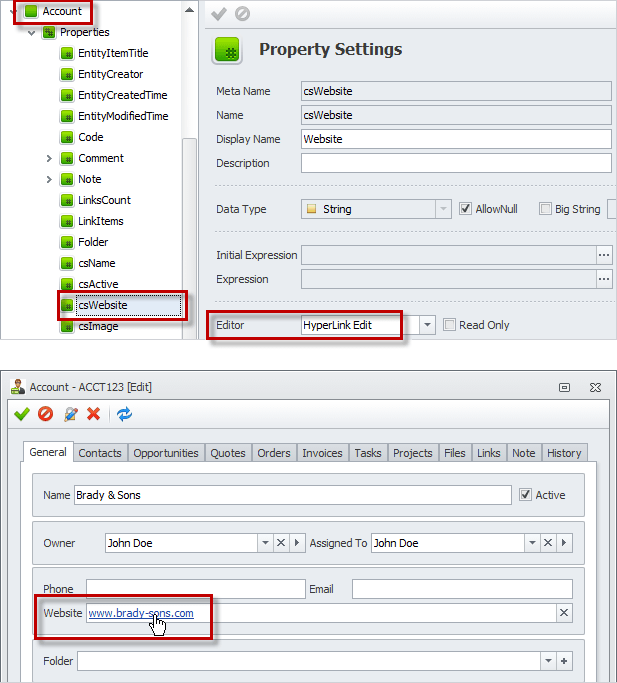Click the Display Name input field

coord(456,139)
